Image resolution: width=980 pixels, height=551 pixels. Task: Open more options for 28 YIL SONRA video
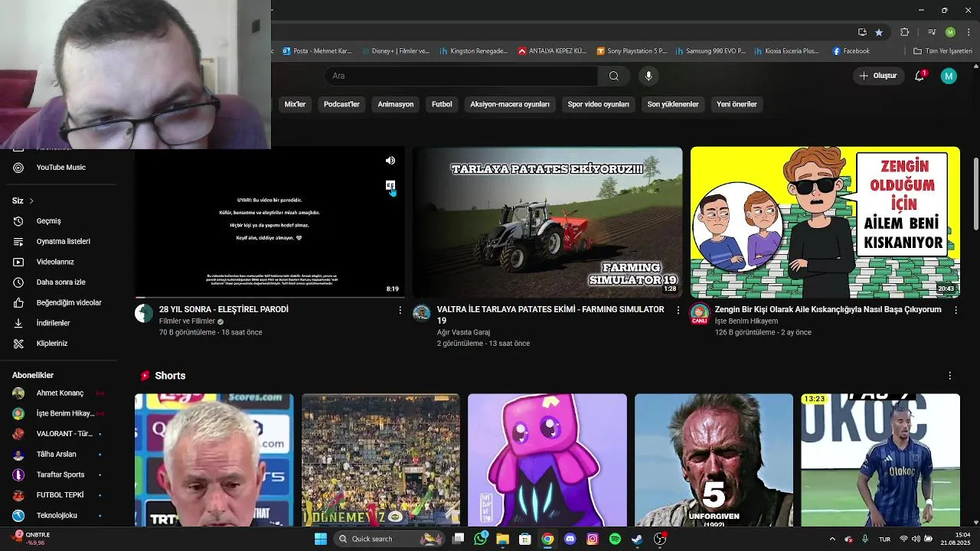click(400, 310)
